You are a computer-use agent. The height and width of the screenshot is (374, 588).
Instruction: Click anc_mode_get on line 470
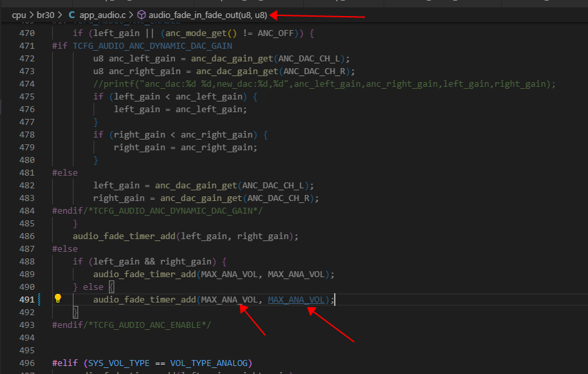196,33
